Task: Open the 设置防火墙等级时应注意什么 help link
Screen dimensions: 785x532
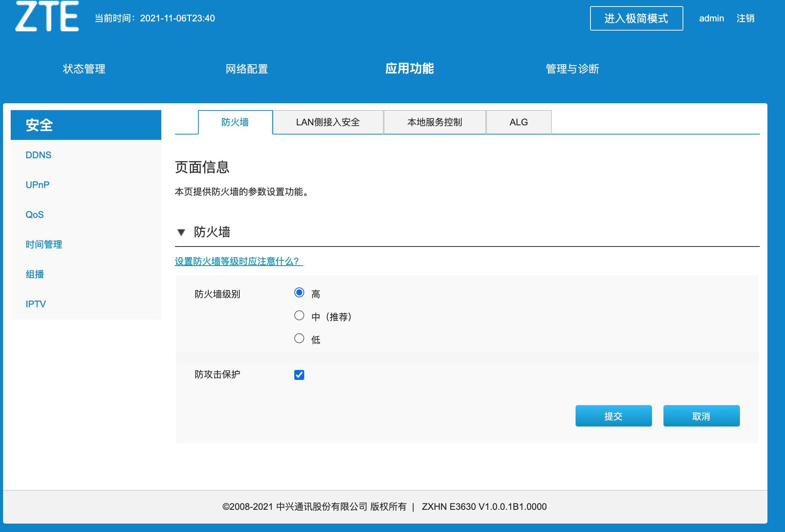Action: (x=237, y=262)
